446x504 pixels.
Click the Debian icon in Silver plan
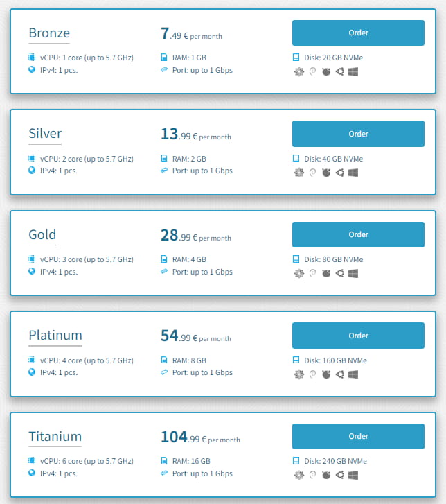click(312, 173)
